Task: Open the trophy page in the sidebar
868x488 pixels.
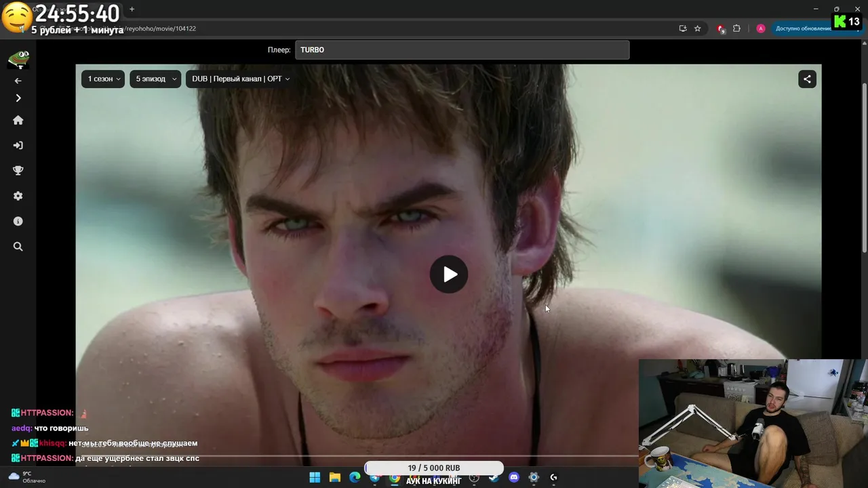Action: [x=18, y=171]
